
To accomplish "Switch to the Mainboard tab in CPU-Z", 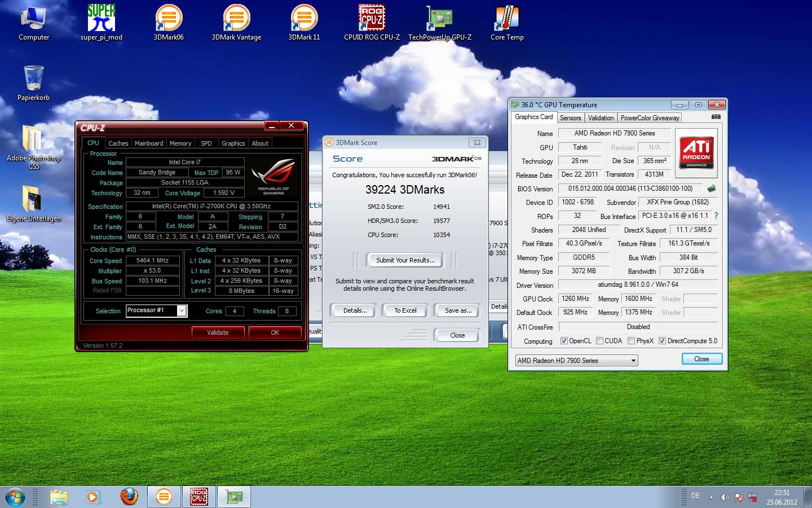I will tap(149, 143).
